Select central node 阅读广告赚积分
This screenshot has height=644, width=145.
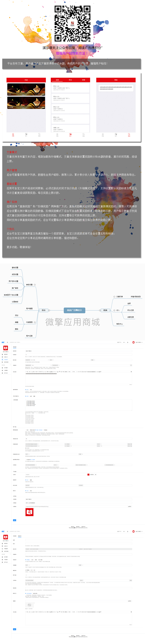pyautogui.click(x=74, y=310)
